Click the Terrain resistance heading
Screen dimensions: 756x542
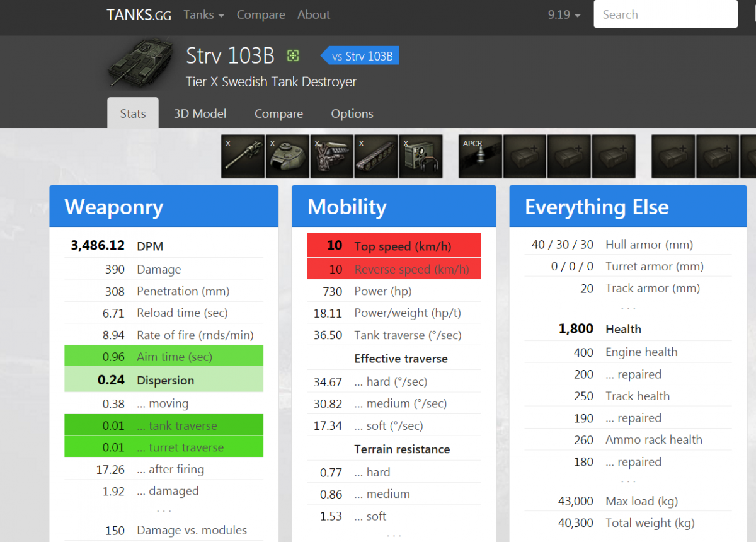[x=402, y=449]
